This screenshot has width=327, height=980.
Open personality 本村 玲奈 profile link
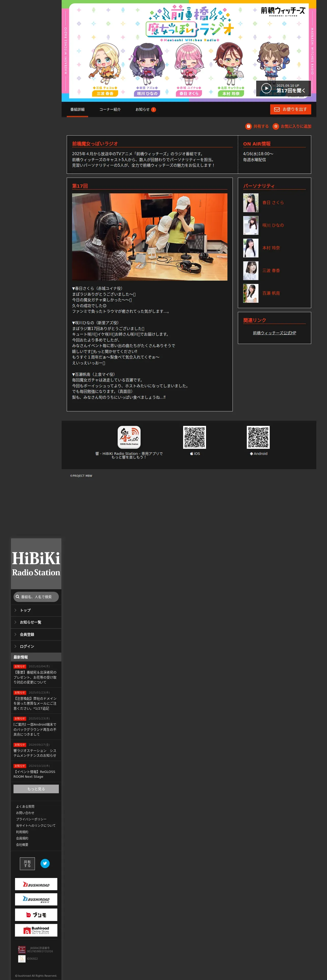pos(271,248)
